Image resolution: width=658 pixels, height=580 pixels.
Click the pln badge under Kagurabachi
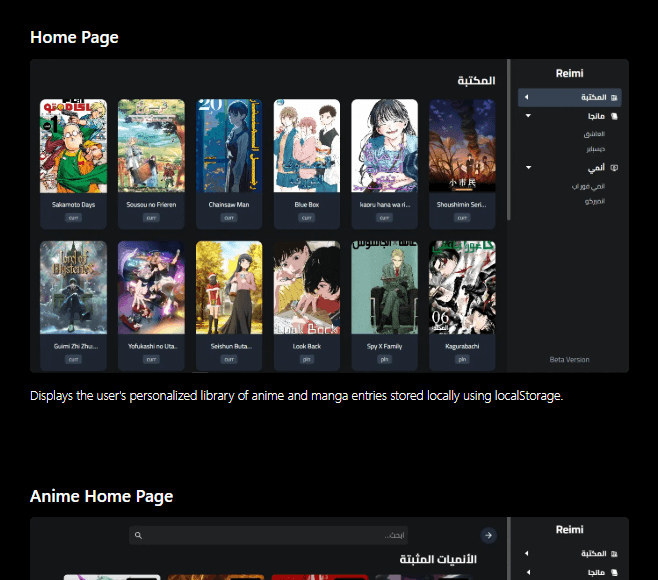[462, 359]
